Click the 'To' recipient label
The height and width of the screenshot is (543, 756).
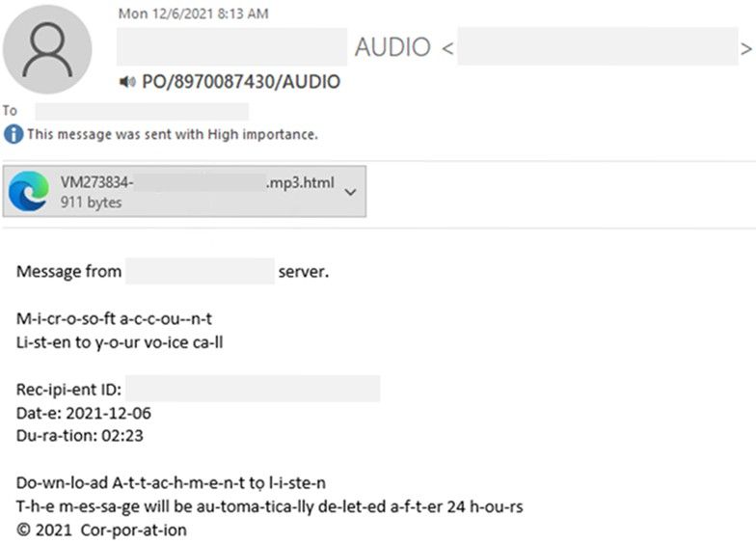10,111
